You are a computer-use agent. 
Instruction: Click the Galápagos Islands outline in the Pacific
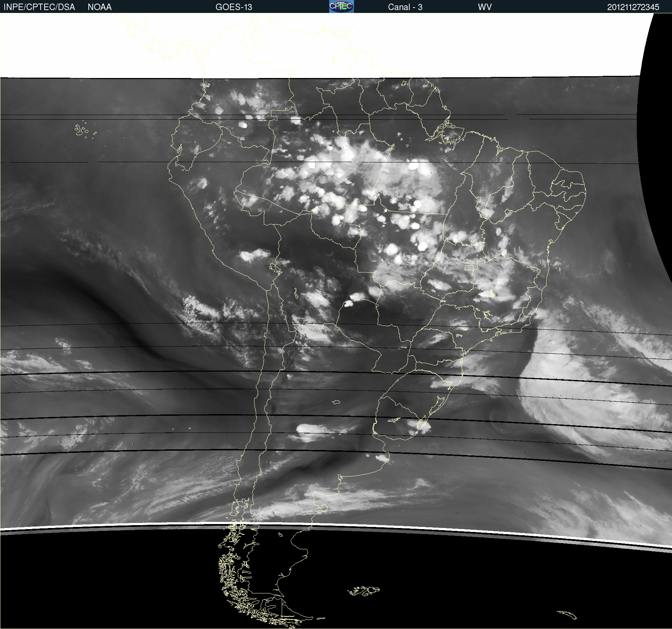coord(80,130)
